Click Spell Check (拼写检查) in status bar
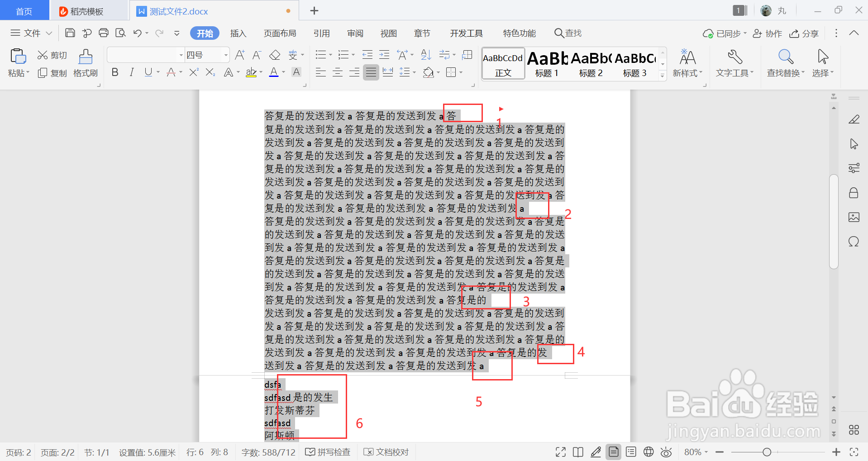Viewport: 868px width, 461px height. click(328, 452)
